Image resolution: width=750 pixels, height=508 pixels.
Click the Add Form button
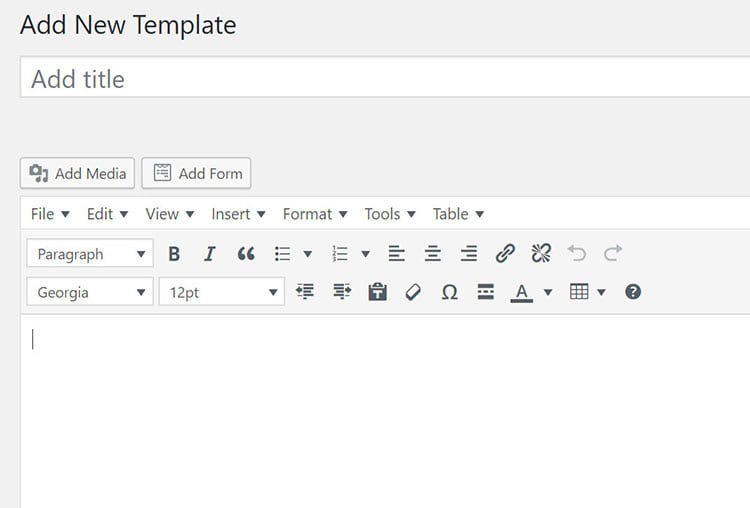[196, 173]
